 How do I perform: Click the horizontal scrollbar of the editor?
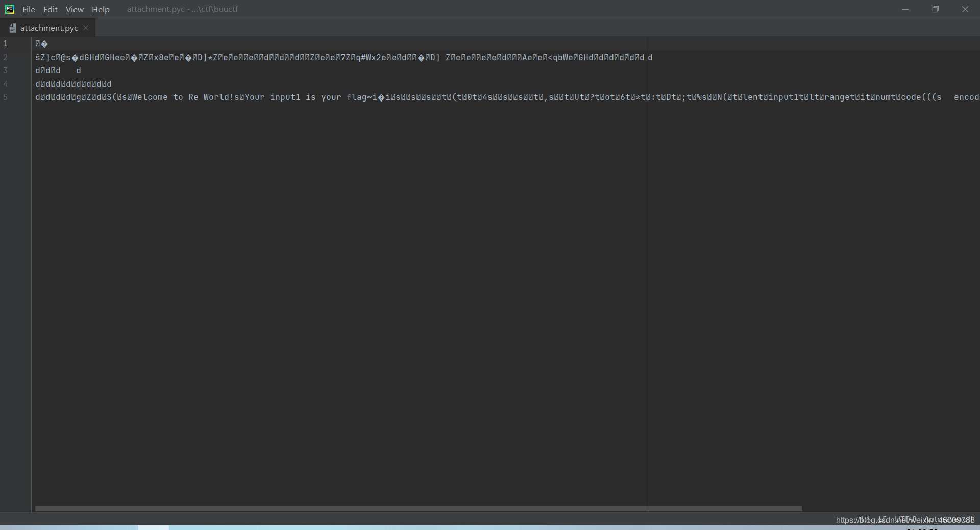(419, 509)
